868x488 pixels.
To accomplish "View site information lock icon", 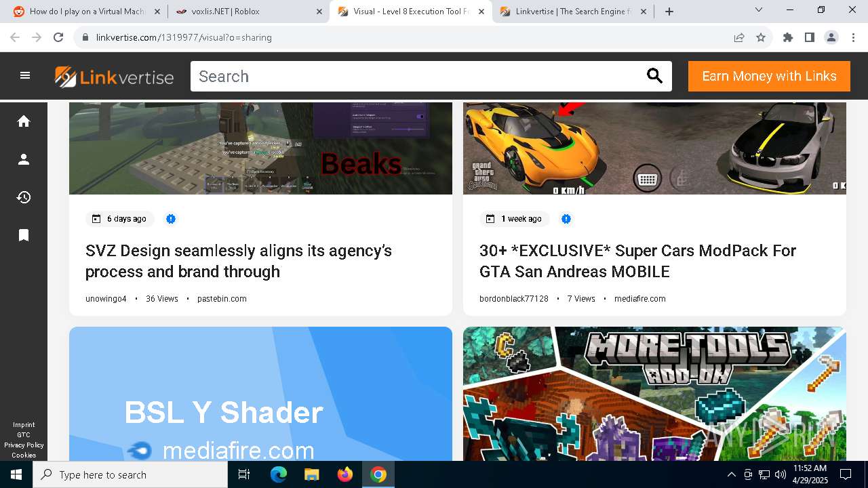I will (85, 37).
